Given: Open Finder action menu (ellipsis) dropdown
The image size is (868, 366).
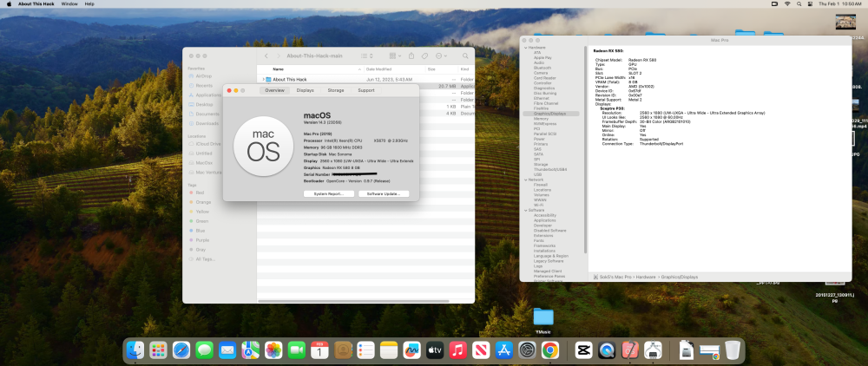Looking at the screenshot, I should click(x=441, y=56).
